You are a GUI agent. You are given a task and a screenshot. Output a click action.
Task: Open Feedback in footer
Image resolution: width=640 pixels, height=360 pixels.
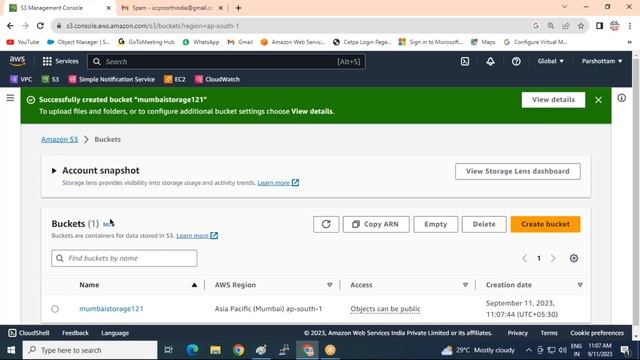[75, 333]
